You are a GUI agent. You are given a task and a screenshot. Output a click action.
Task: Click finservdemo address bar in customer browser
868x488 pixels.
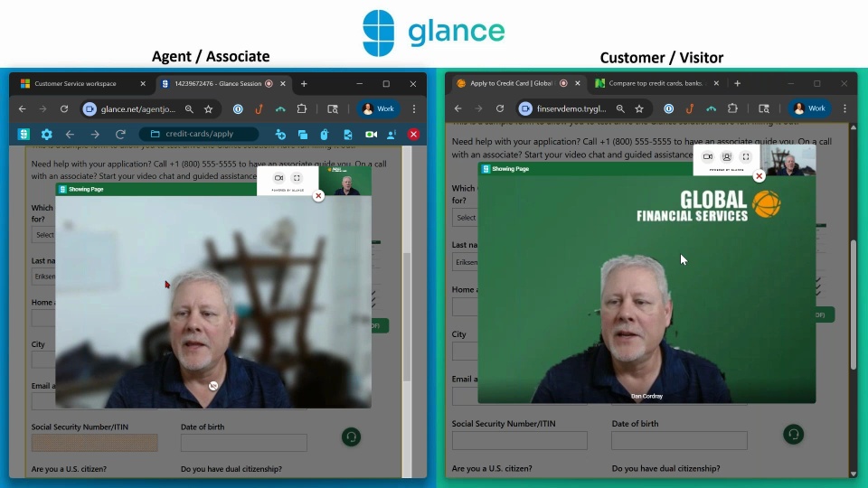click(x=571, y=108)
